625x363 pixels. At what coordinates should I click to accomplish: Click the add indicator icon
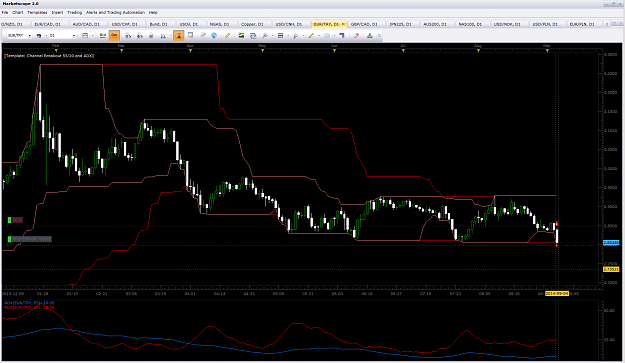click(241, 36)
